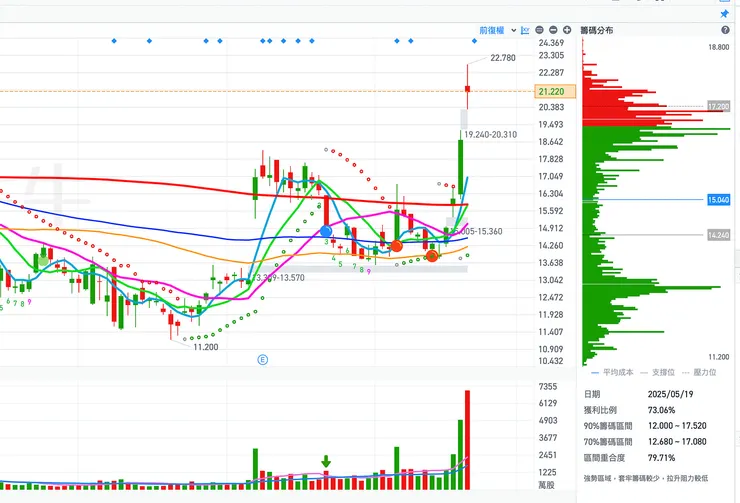The image size is (740, 503).
Task: Open the E earnings event marker
Action: [x=263, y=360]
